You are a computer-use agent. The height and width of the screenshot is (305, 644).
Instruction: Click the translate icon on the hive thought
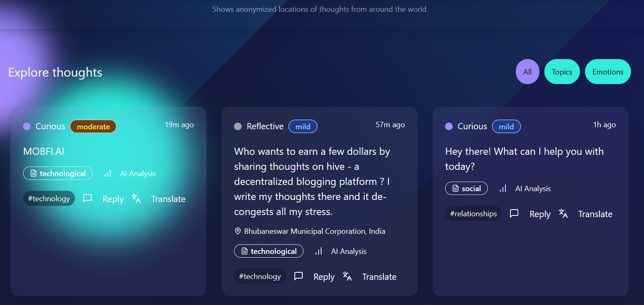347,276
